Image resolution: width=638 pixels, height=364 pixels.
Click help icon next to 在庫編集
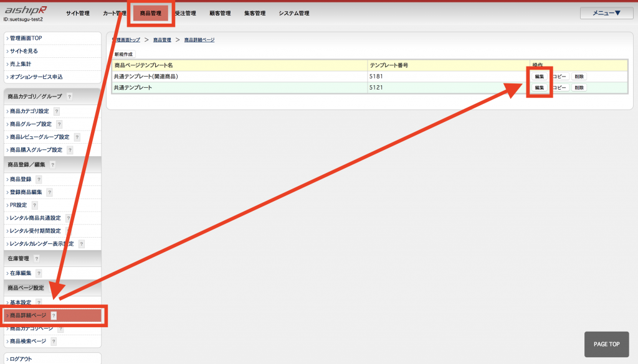[39, 273]
